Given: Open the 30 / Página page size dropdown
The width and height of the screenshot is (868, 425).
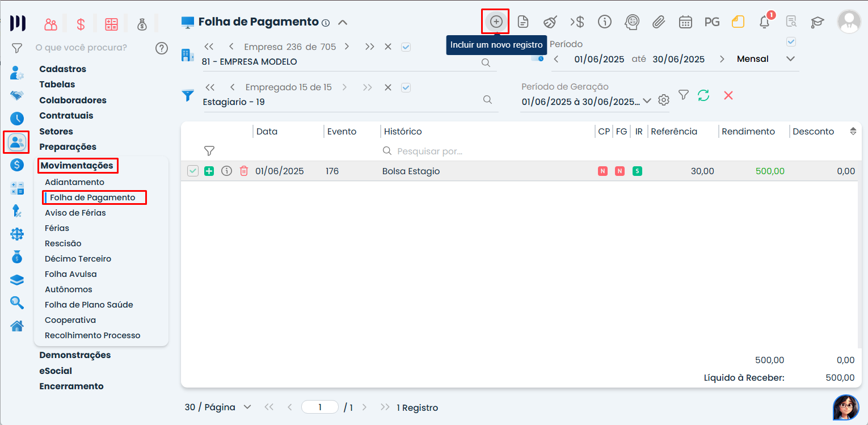Looking at the screenshot, I should point(247,407).
